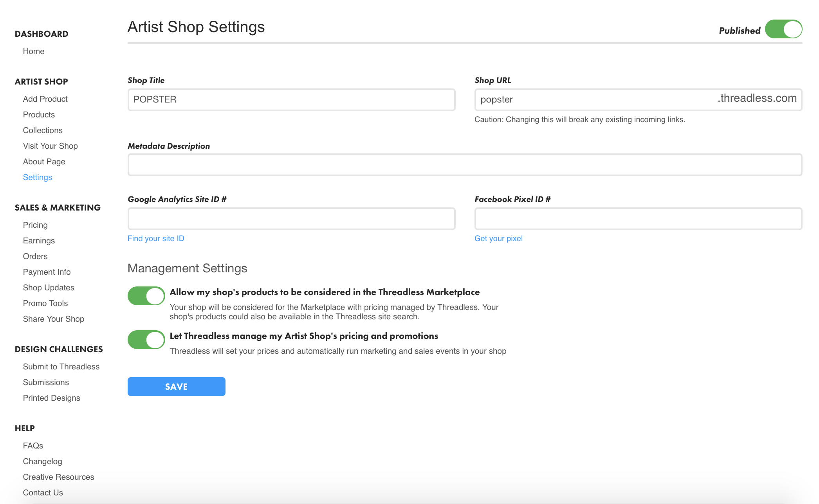Go to Home in the dashboard sidebar

pos(34,51)
